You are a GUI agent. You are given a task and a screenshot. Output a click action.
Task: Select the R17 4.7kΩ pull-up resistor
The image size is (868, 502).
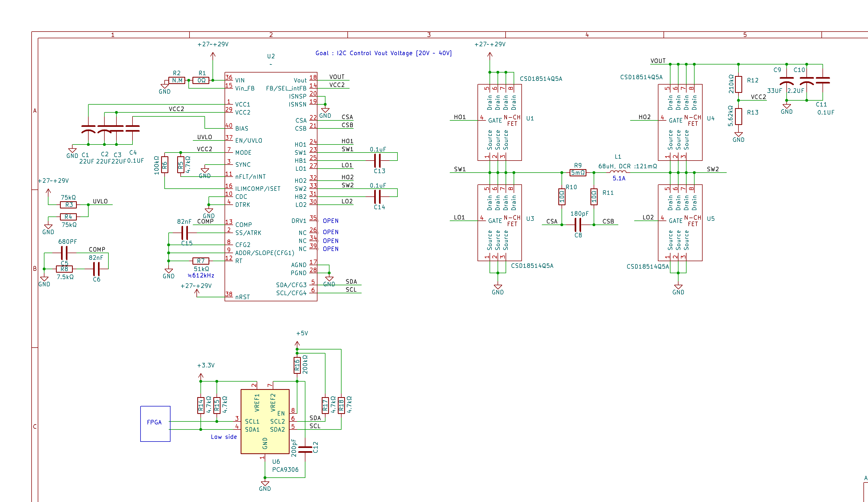325,405
